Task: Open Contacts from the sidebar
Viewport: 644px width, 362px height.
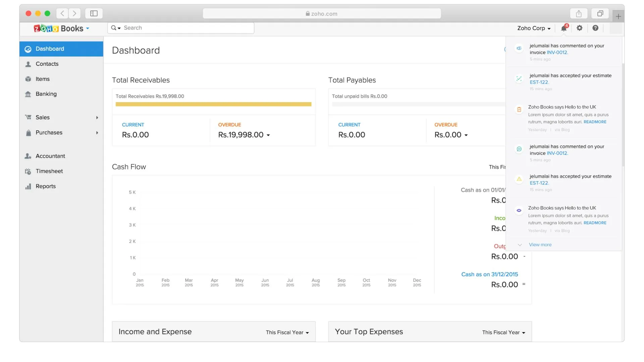Action: [x=61, y=64]
